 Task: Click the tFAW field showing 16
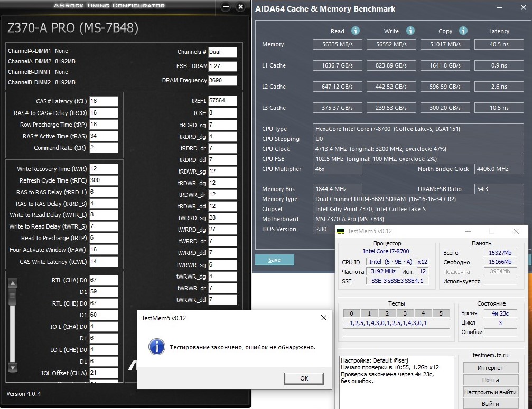[104, 250]
